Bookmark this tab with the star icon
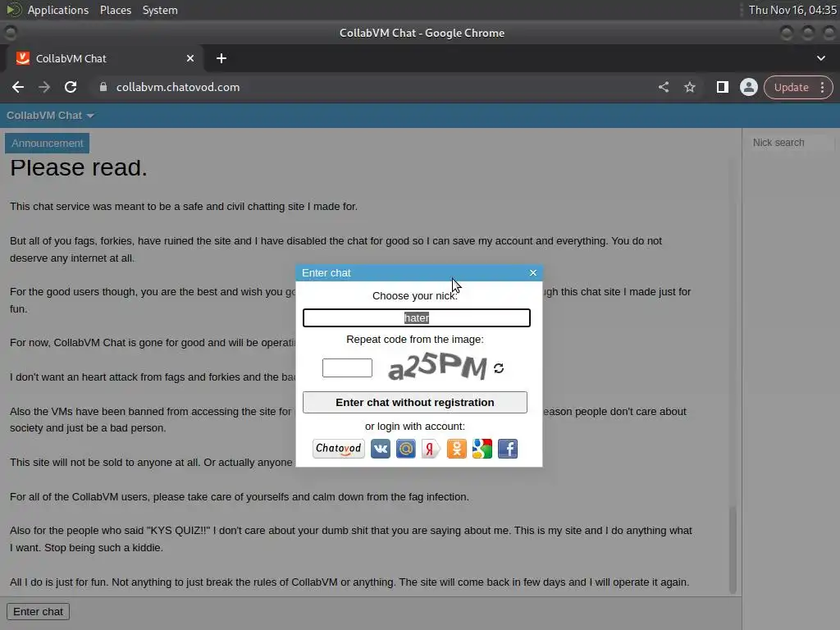Screen dimensions: 840x630 tap(690, 87)
